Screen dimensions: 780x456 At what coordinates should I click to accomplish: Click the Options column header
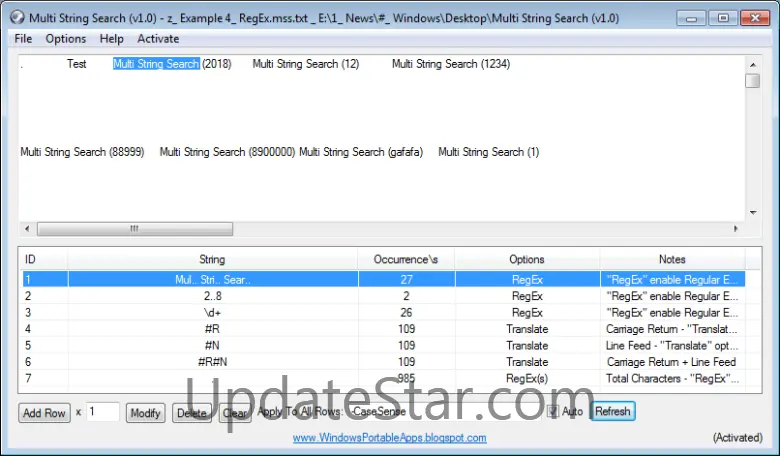[527, 259]
